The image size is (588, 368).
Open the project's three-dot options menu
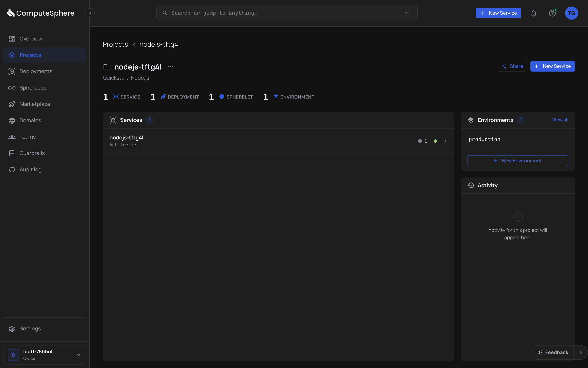(170, 67)
